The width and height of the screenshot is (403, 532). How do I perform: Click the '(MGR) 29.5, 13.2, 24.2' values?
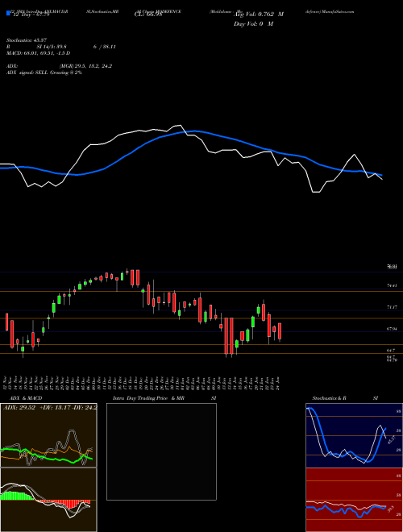coord(85,66)
